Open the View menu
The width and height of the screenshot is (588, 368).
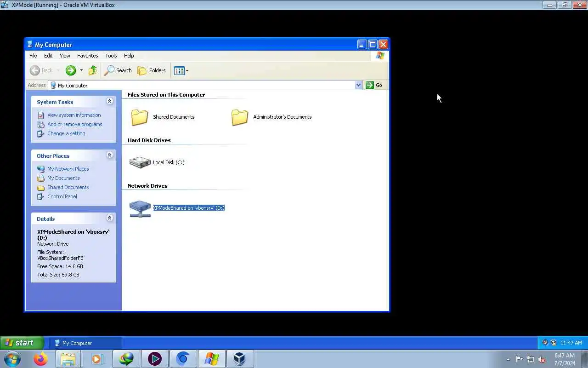tap(65, 56)
